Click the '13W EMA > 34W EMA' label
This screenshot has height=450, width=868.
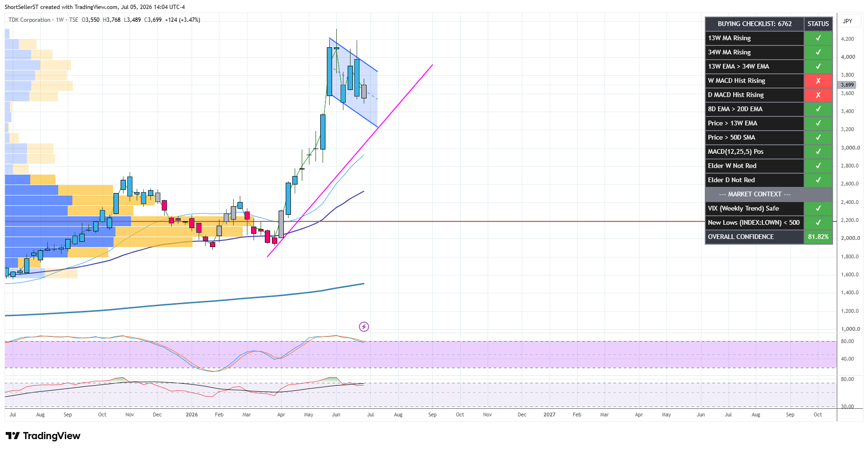click(738, 66)
